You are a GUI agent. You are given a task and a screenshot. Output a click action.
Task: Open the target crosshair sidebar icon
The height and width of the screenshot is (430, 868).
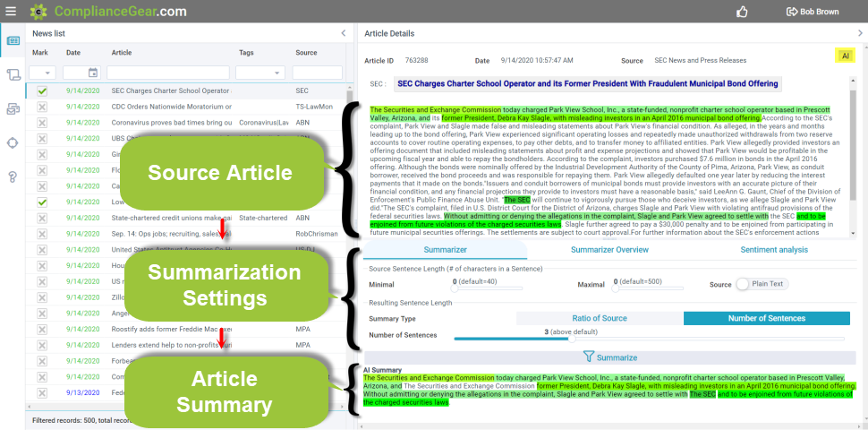pos(13,143)
